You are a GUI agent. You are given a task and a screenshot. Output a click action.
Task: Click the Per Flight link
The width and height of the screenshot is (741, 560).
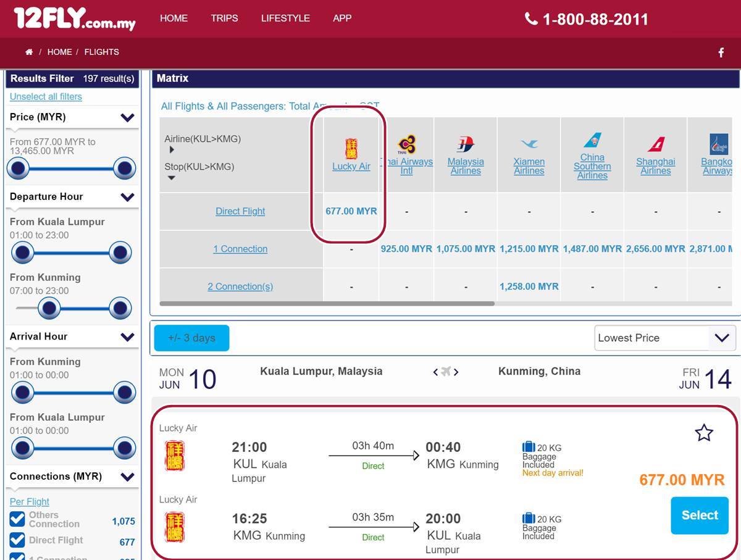30,502
